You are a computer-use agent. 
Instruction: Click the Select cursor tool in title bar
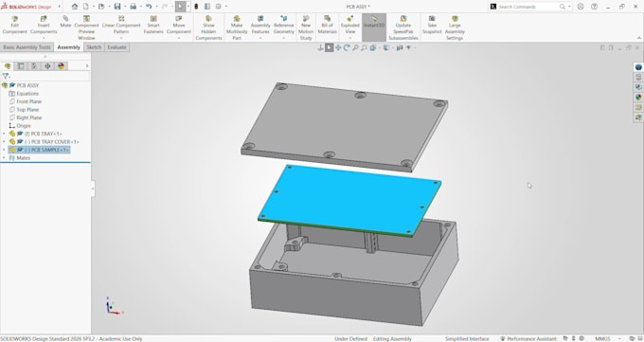click(180, 7)
